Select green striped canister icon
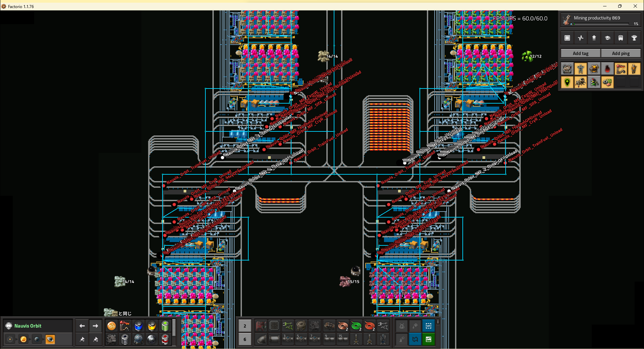The image size is (644, 349). [165, 326]
